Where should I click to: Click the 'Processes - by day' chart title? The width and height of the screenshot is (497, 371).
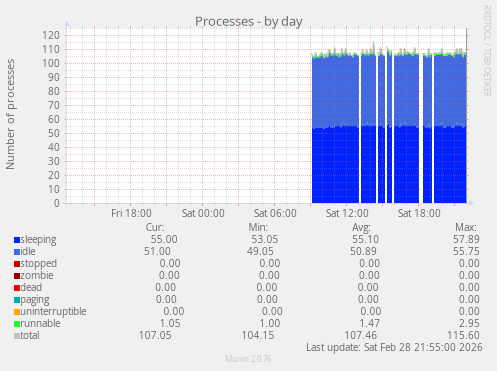tap(249, 22)
